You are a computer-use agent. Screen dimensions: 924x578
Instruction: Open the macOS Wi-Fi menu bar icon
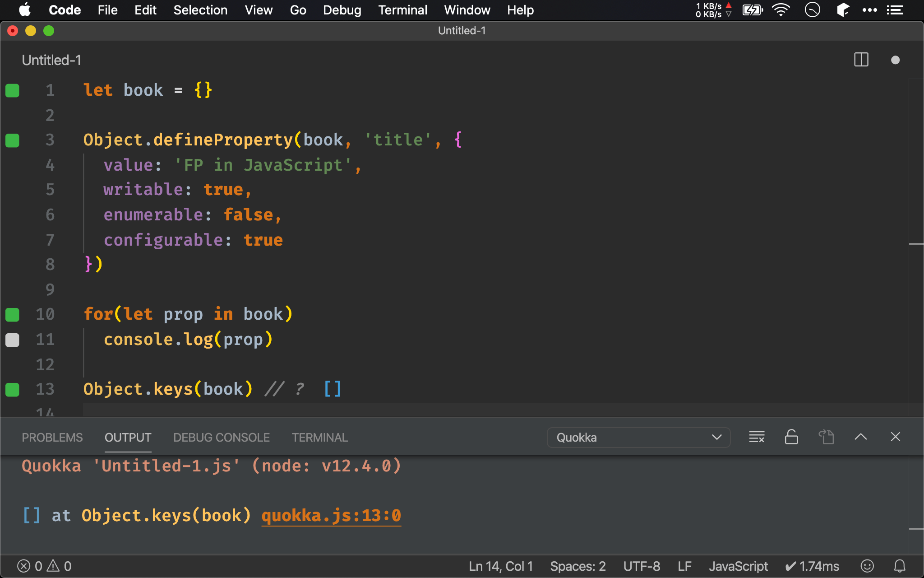pos(781,9)
